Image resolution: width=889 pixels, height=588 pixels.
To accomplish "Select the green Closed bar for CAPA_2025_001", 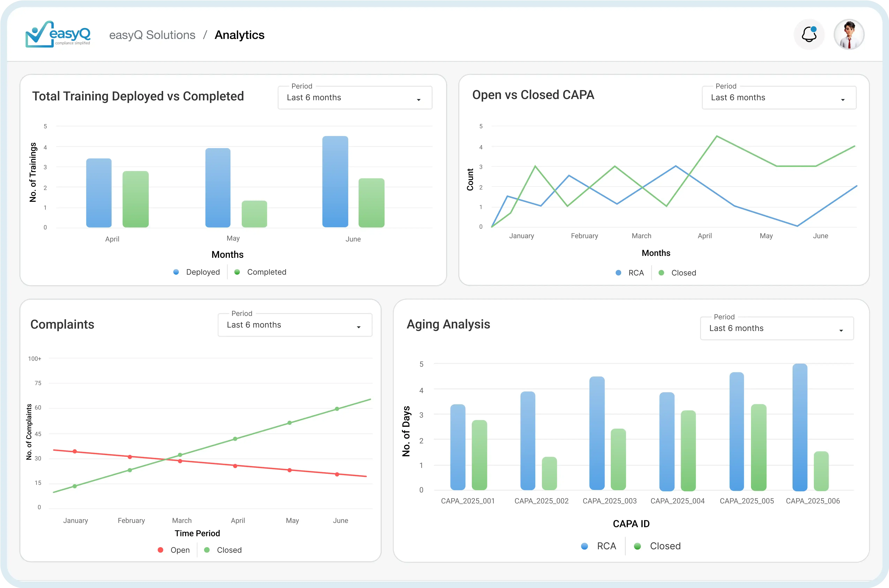I will (x=479, y=455).
